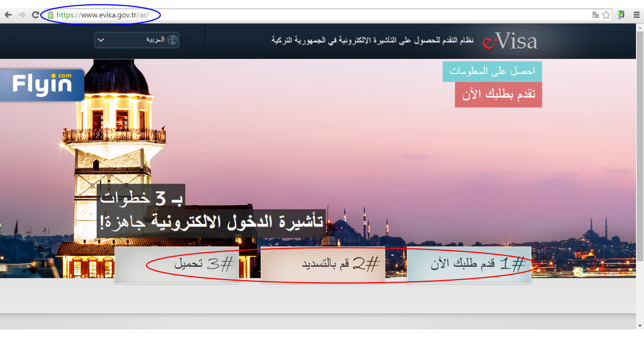Click the language dropdown chevron arrow

pyautogui.click(x=101, y=40)
